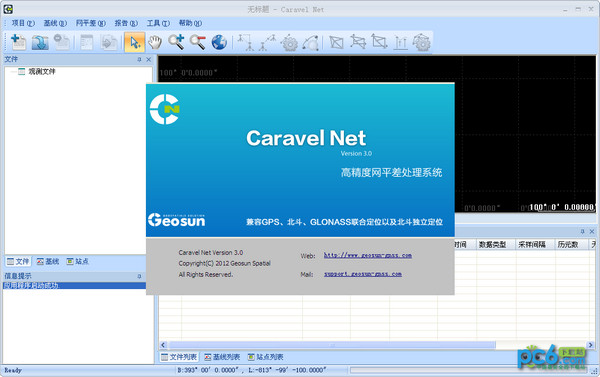Click the import data icon with blue arrow
Viewport: 600px width, 377px height.
tap(40, 42)
